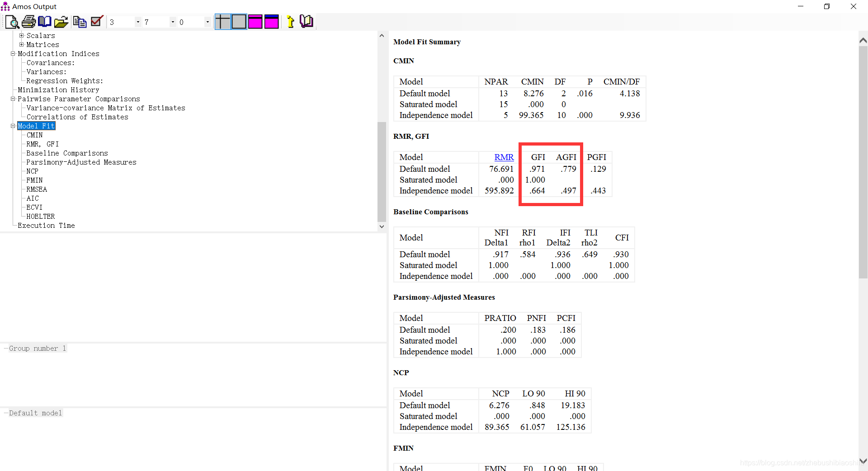Viewport: 868px width, 471px height.
Task: Toggle the plain gray table border icon
Action: (239, 22)
